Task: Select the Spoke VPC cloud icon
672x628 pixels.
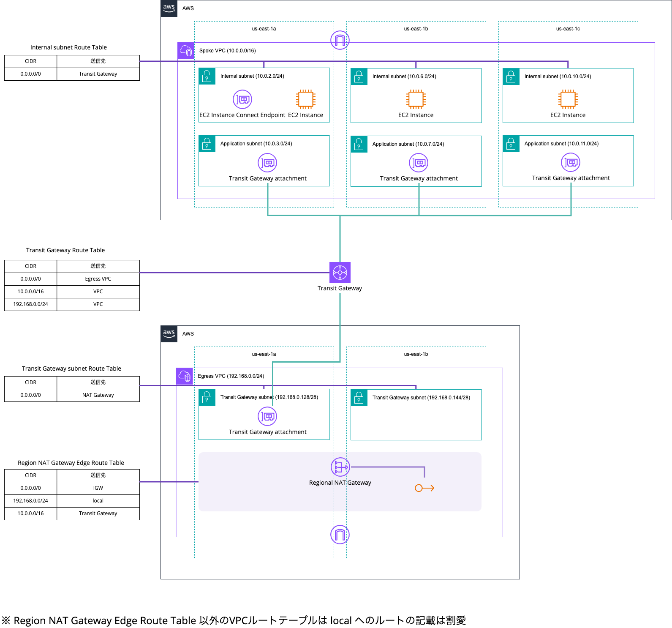Action: 186,51
